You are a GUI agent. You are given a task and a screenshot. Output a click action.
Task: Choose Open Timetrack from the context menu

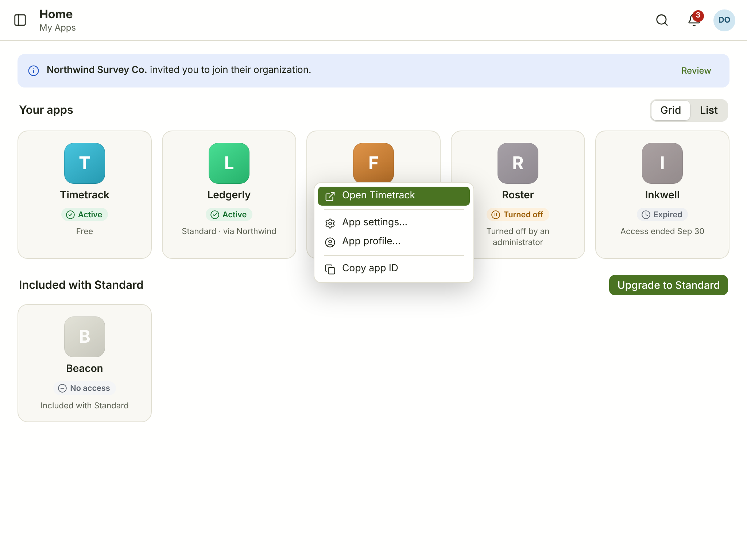point(394,196)
